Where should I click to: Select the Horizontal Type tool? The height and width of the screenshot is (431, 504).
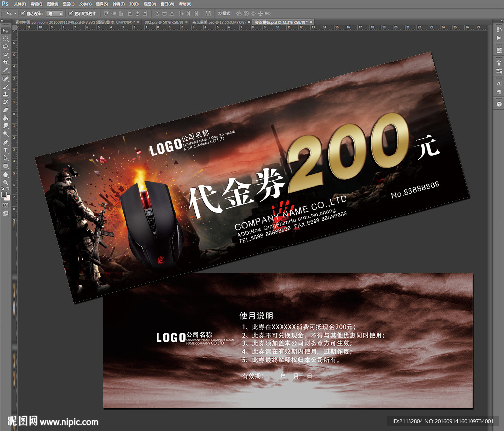click(x=6, y=150)
